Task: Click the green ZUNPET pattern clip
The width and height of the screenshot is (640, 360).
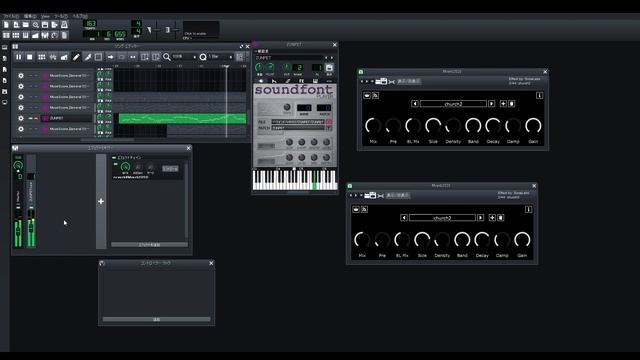Action: tap(182, 118)
